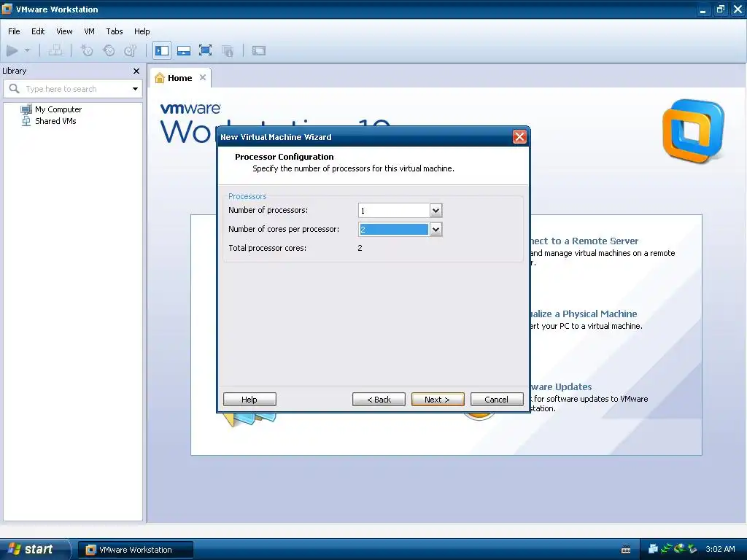Close the Home tab with its X
This screenshot has height=560, width=747.
203,77
